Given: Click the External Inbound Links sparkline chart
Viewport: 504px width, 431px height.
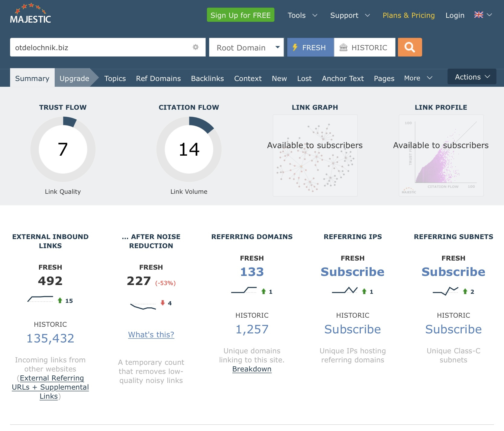Looking at the screenshot, I should 40,299.
